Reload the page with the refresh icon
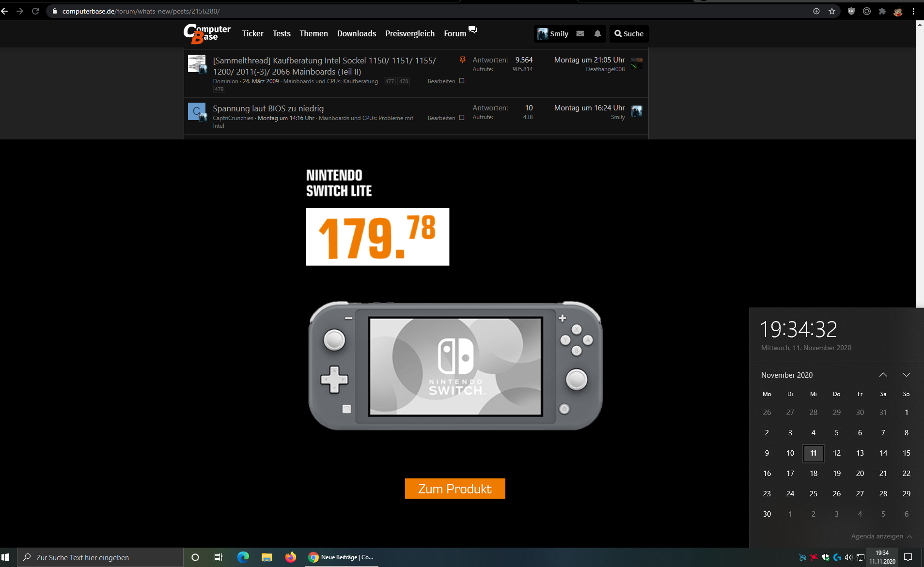 [x=35, y=11]
